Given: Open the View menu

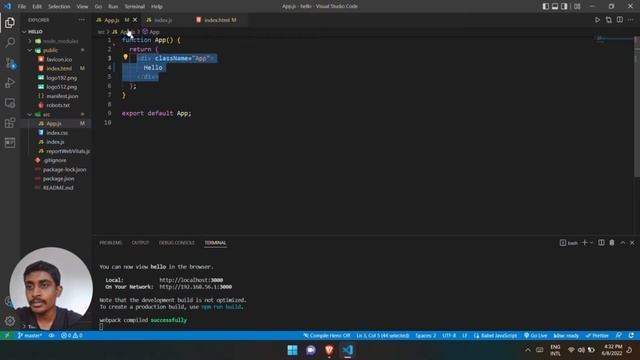Looking at the screenshot, I should tap(82, 6).
